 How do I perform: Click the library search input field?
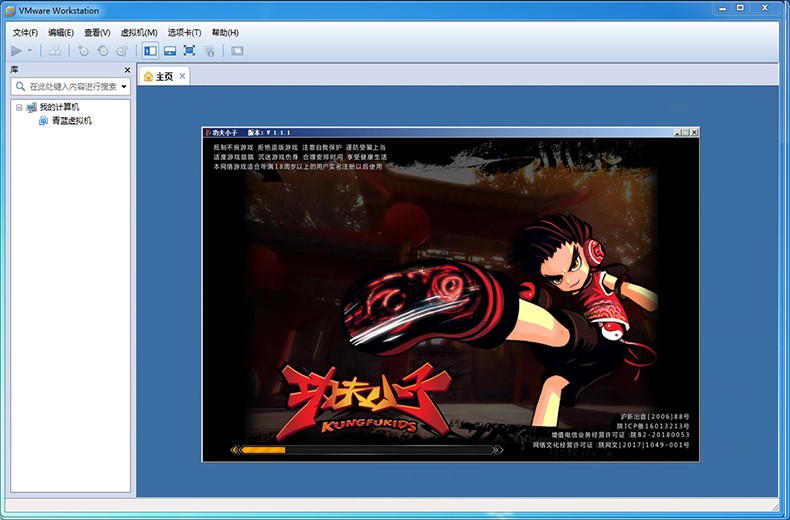(70, 87)
